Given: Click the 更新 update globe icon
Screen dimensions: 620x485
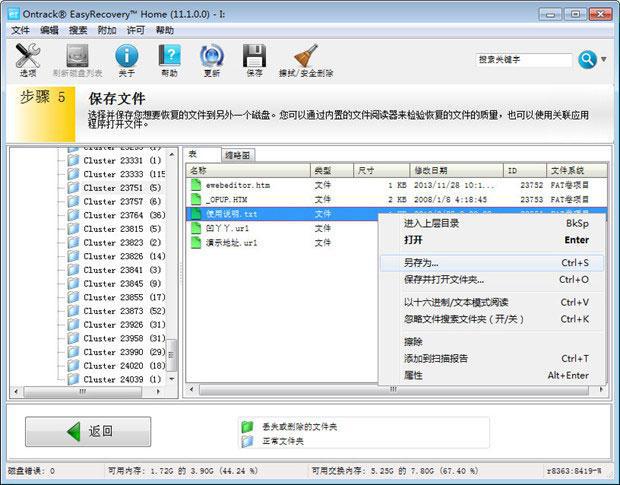Looking at the screenshot, I should tap(212, 59).
